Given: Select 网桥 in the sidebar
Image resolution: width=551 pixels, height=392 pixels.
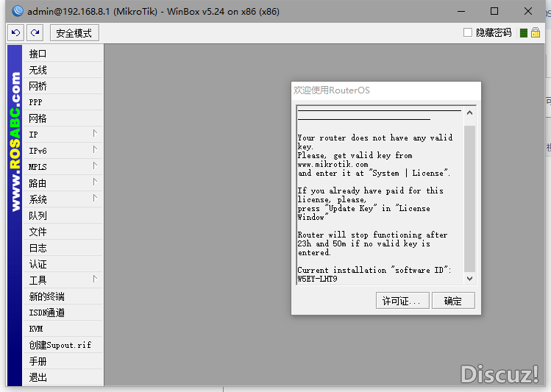Looking at the screenshot, I should [63, 86].
